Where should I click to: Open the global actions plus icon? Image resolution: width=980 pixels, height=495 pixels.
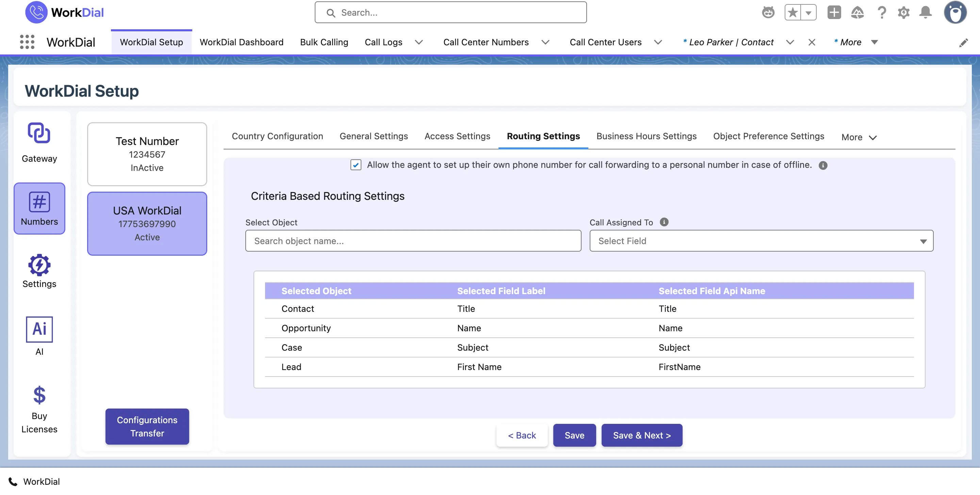834,13
